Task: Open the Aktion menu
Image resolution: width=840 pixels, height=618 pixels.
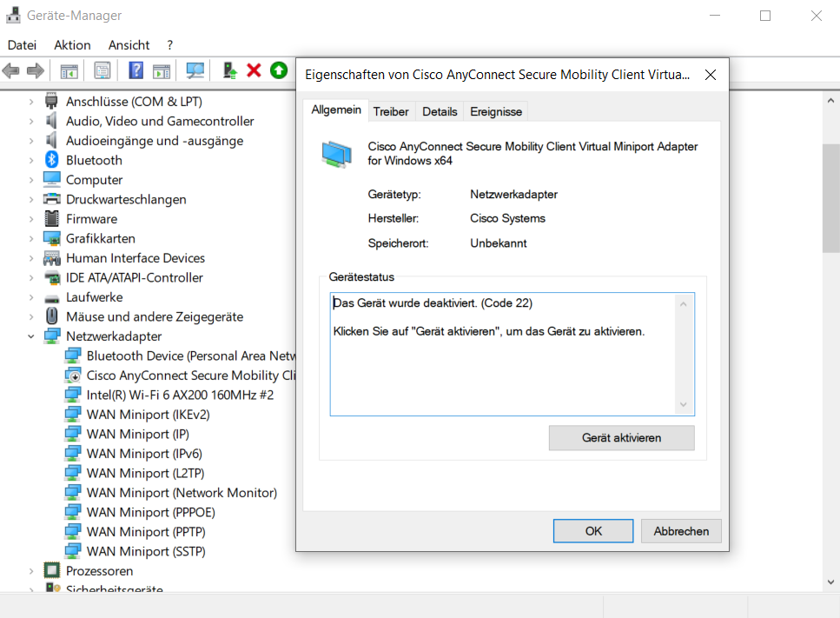Action: pyautogui.click(x=72, y=45)
